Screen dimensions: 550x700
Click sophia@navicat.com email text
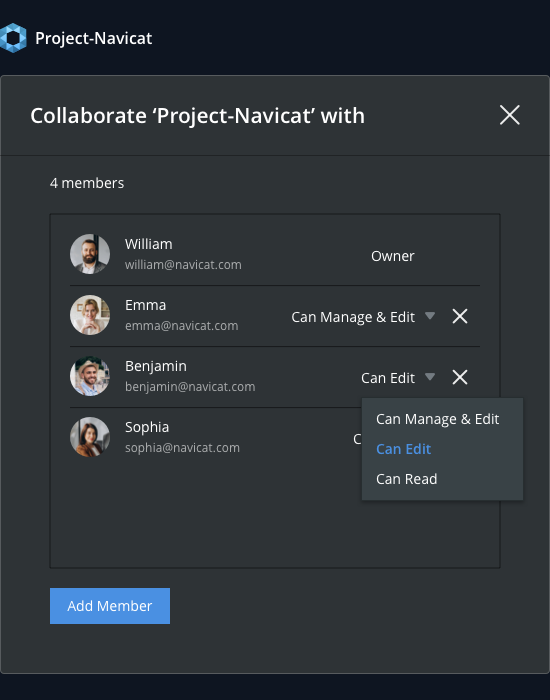click(182, 447)
